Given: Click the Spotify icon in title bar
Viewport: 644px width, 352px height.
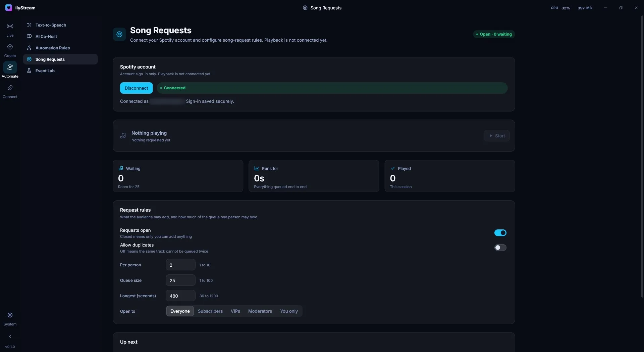Looking at the screenshot, I should 305,8.
